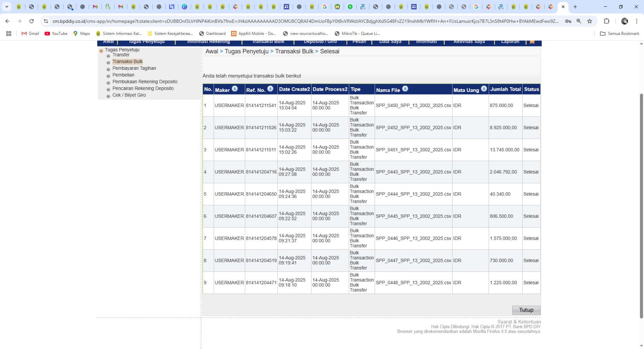
Task: Select Pembayaran Tagihan in sidebar
Action: tap(134, 68)
